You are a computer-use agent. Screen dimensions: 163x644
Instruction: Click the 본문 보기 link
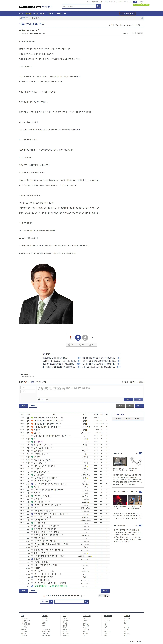coord(125,382)
